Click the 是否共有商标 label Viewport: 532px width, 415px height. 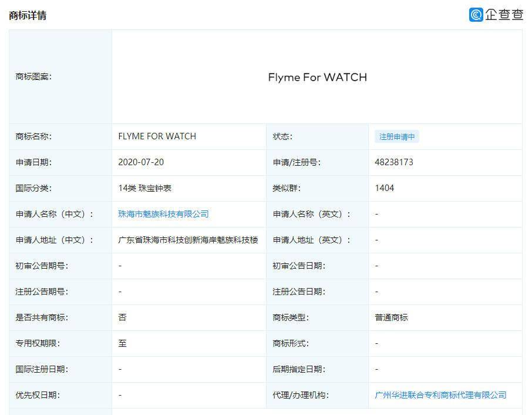(x=42, y=317)
